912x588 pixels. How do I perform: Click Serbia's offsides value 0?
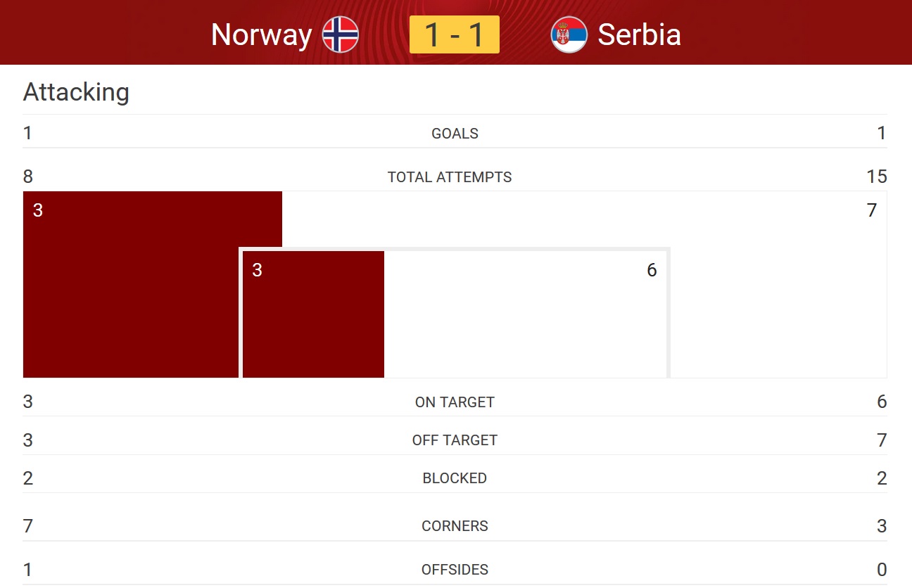tap(882, 570)
